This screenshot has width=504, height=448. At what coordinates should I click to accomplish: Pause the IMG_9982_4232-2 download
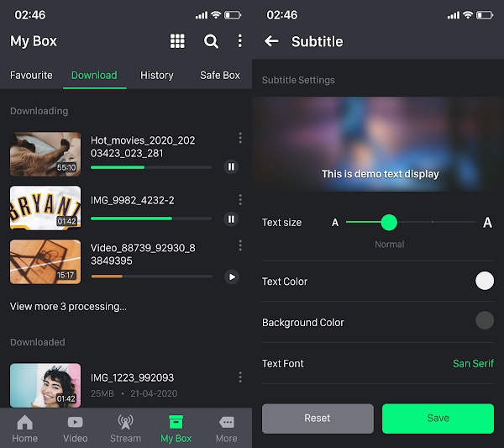point(231,219)
